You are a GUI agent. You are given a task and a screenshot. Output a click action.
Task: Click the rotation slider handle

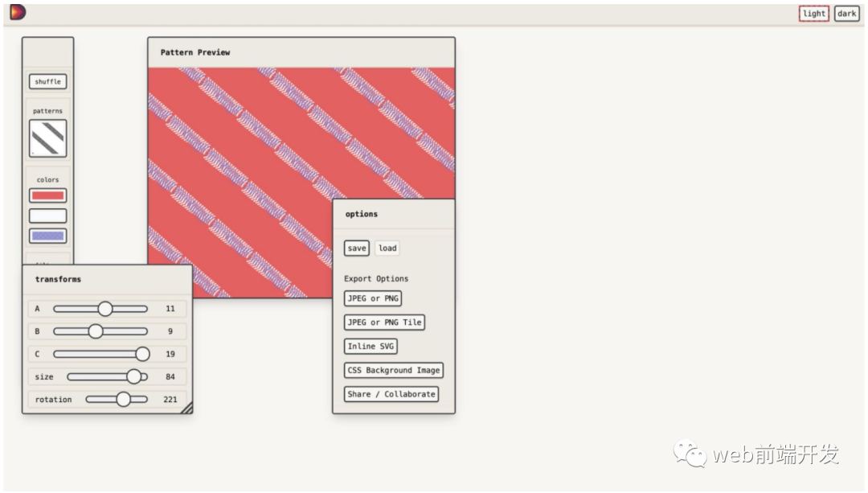click(x=123, y=399)
